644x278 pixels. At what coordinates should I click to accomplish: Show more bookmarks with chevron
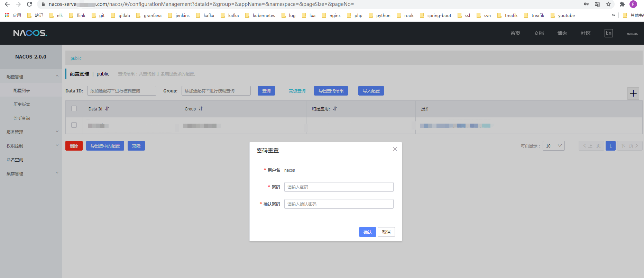pos(614,15)
